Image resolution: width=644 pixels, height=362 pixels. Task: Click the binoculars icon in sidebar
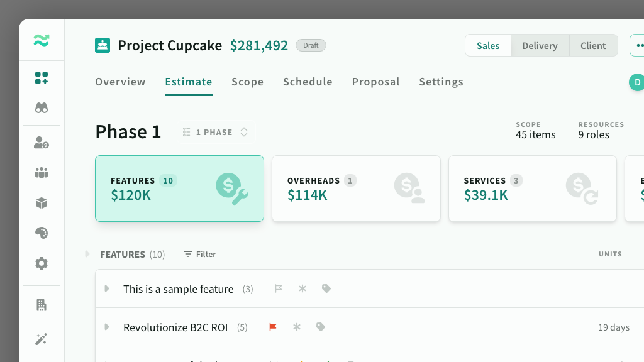[42, 108]
